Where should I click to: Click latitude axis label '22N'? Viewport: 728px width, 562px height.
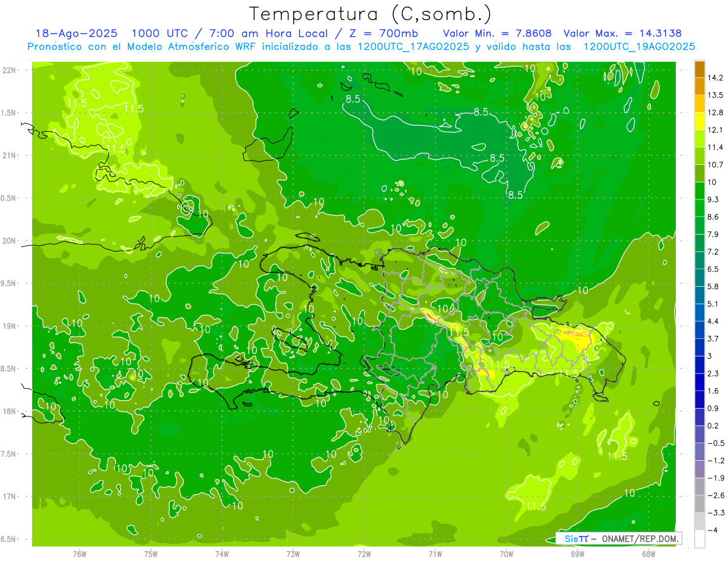click(x=8, y=70)
